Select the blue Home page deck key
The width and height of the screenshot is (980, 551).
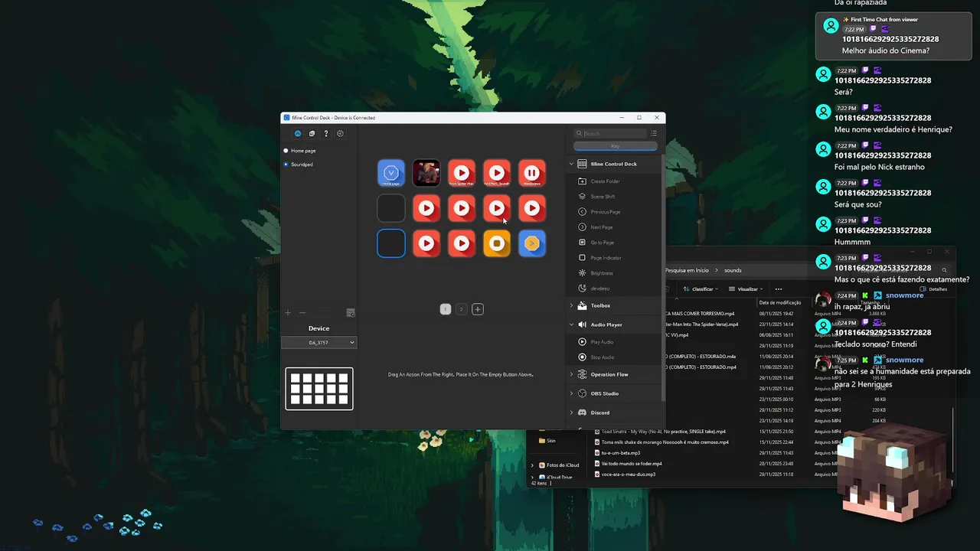point(391,173)
